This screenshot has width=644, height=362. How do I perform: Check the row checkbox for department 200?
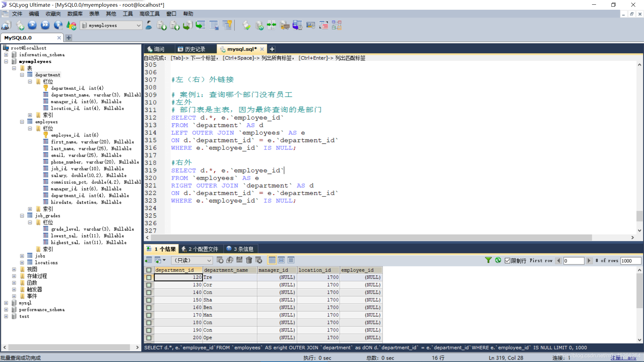149,338
